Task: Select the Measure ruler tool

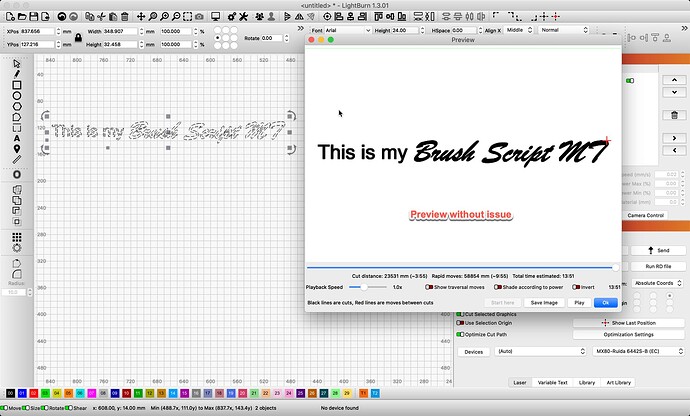Action: [17, 159]
